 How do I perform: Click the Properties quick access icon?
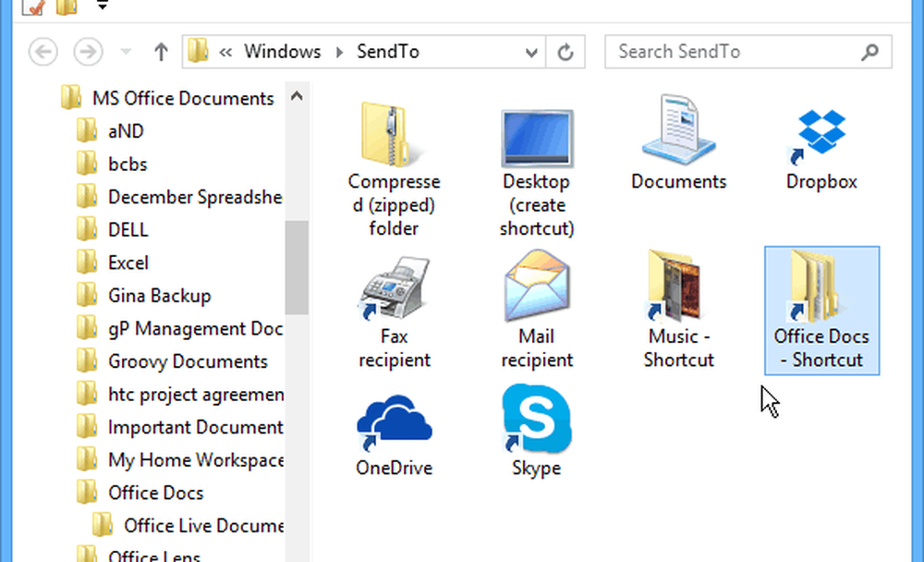[34, 7]
